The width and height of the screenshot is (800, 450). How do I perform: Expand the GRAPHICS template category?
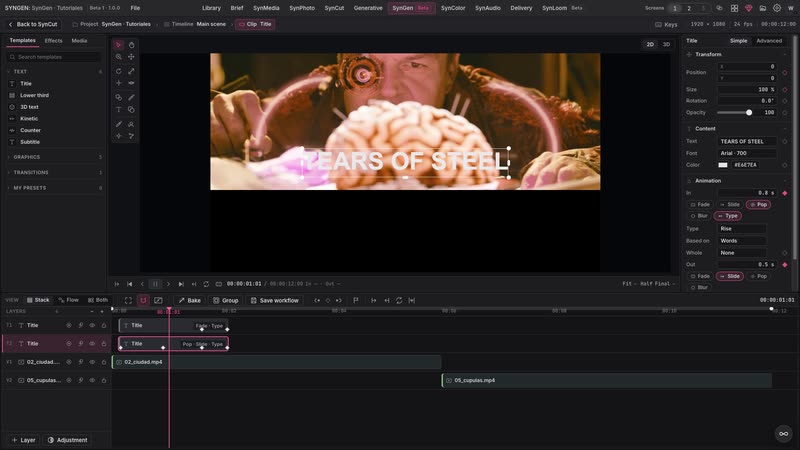coord(55,157)
